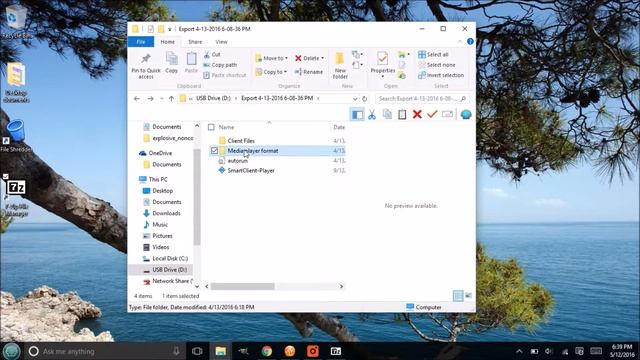Click Pin to Quick access in ribbon
The width and height of the screenshot is (640, 360).
pyautogui.click(x=146, y=65)
